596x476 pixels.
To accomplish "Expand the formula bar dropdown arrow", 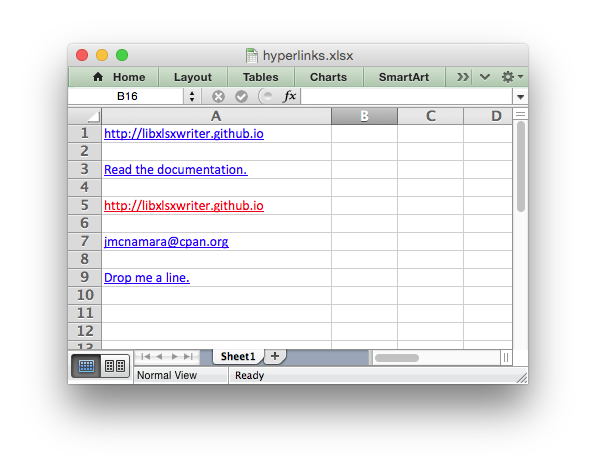I will (x=520, y=97).
